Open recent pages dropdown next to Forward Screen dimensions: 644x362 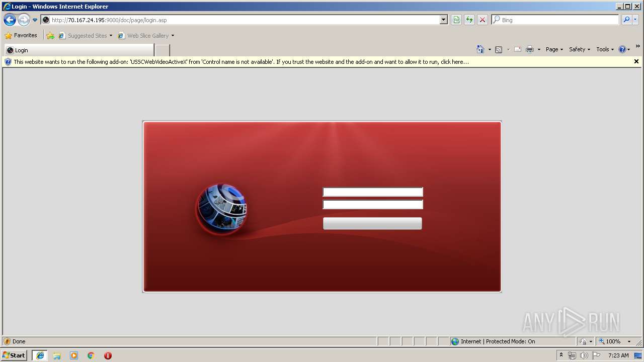coord(35,20)
